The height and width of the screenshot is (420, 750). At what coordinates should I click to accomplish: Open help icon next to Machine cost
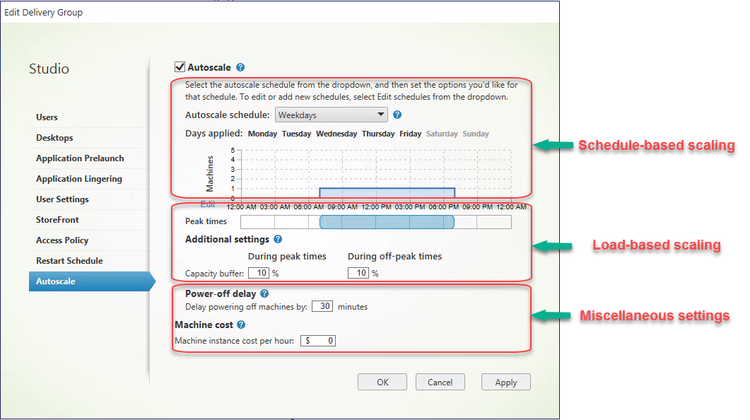(x=241, y=324)
